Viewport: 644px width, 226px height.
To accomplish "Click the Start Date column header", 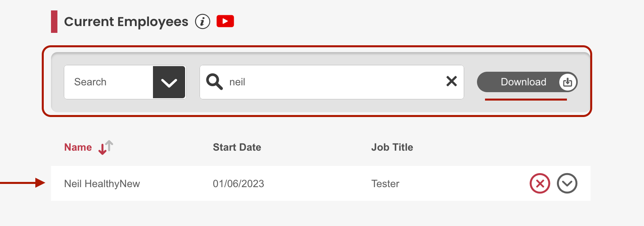I will pos(237,147).
